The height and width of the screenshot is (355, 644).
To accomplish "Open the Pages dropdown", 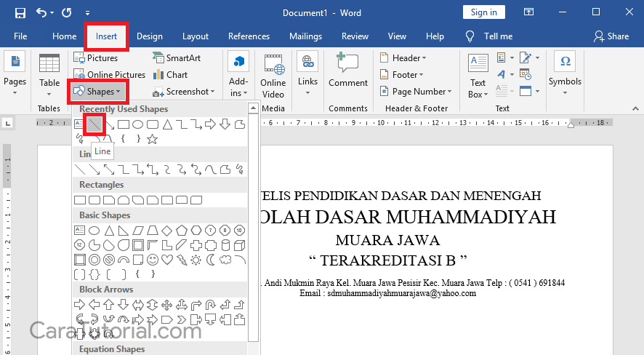I will [x=15, y=74].
